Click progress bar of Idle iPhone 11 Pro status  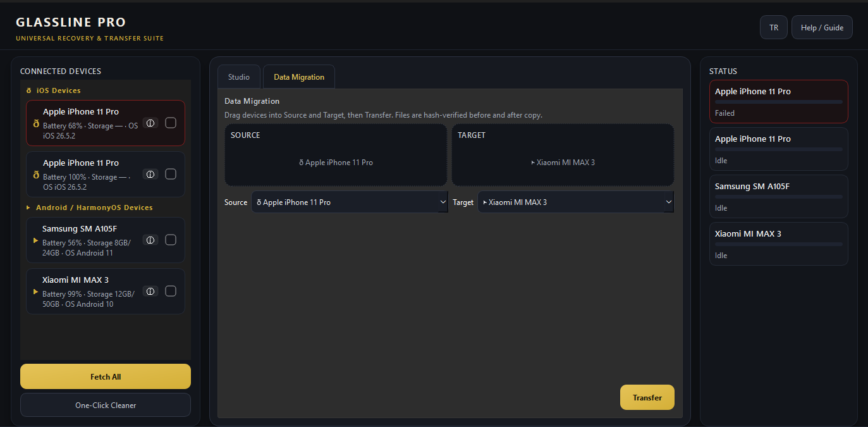pyautogui.click(x=779, y=149)
